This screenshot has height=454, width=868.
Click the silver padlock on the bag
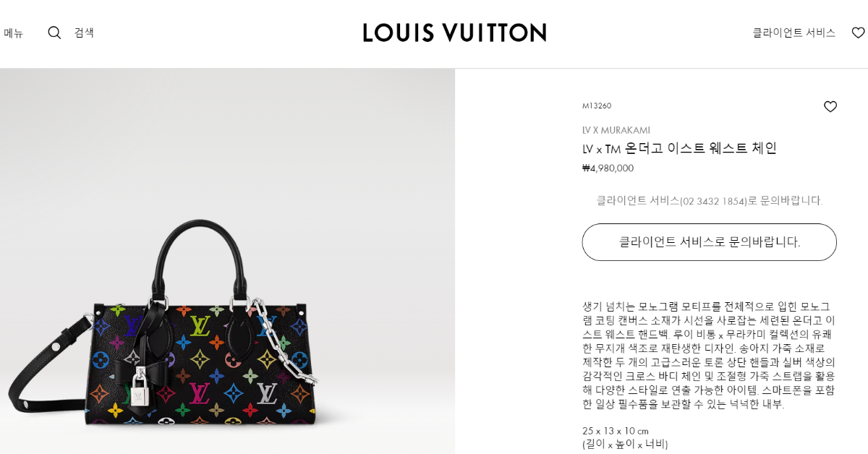(x=141, y=387)
